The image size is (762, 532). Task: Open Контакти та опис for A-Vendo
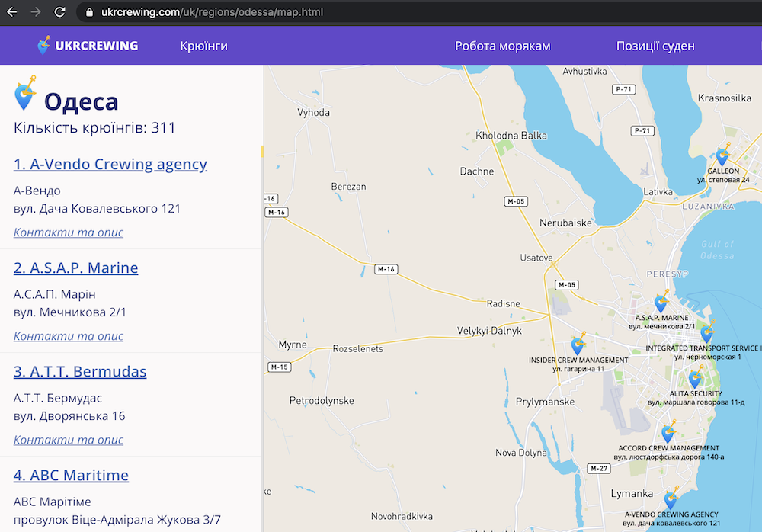[69, 232]
